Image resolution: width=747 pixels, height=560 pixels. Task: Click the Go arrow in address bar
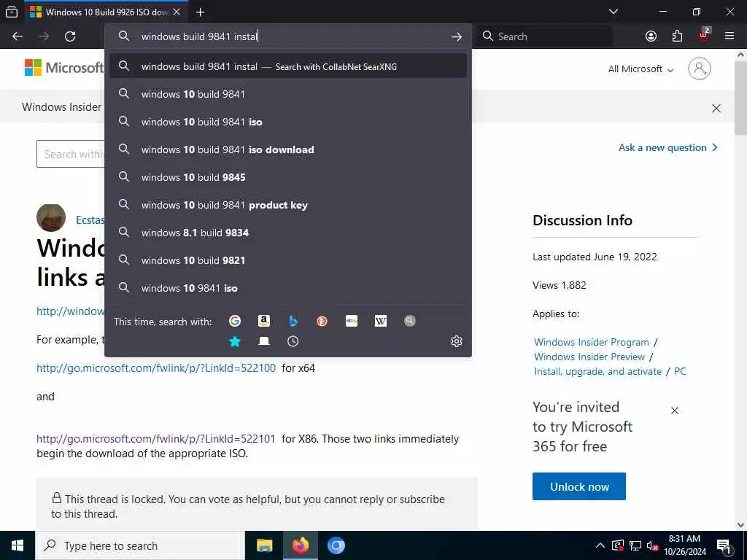click(457, 36)
